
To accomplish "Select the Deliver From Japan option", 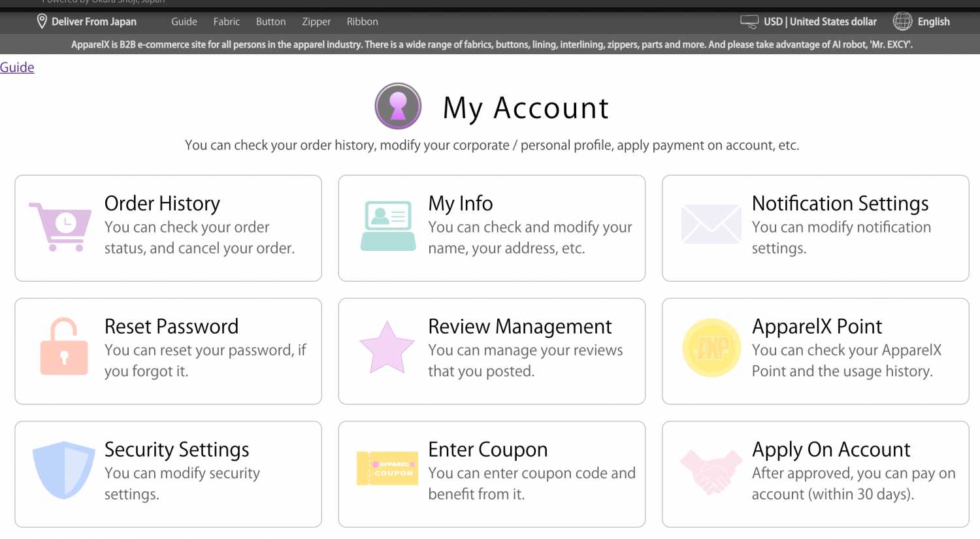I will [x=94, y=22].
